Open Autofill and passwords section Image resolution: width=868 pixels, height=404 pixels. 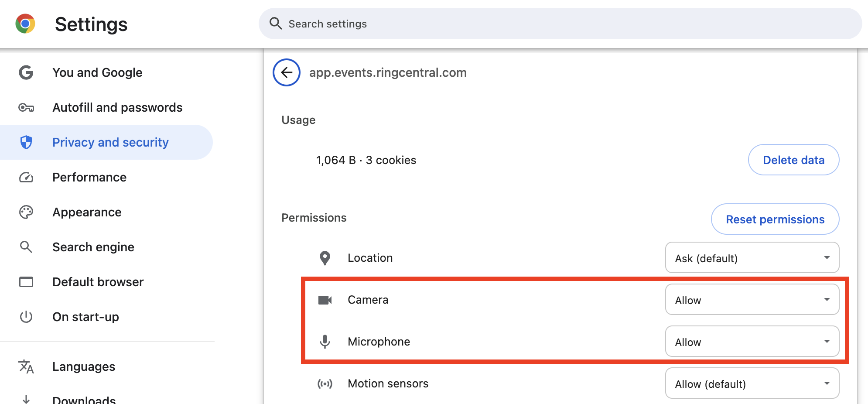(106, 107)
